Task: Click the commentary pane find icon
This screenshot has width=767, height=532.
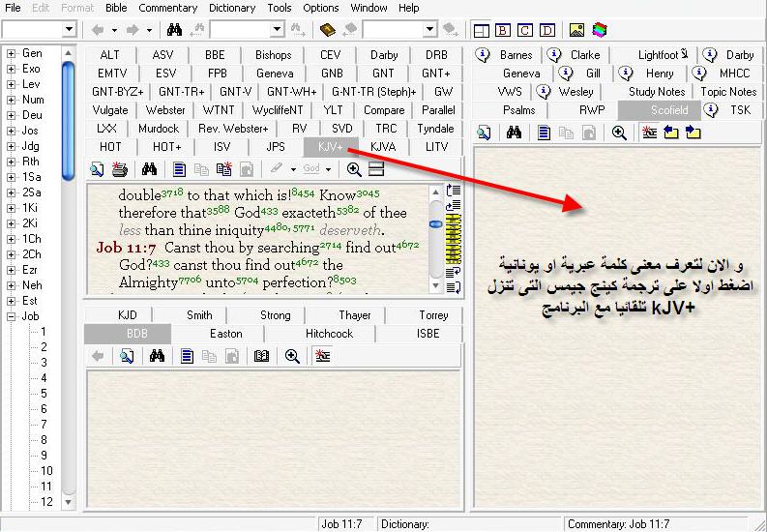Action: click(x=484, y=133)
